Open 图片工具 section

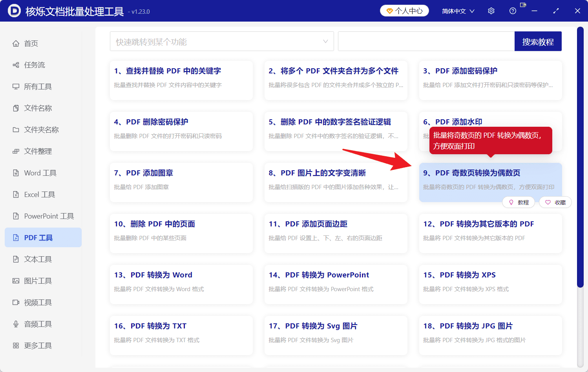click(43, 281)
